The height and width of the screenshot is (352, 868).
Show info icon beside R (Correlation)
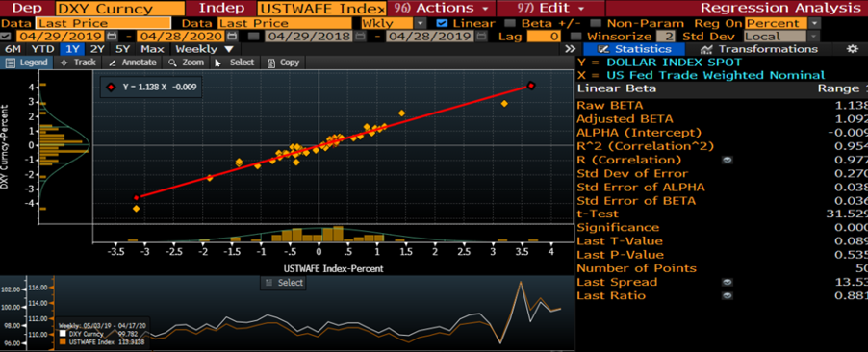click(x=728, y=160)
